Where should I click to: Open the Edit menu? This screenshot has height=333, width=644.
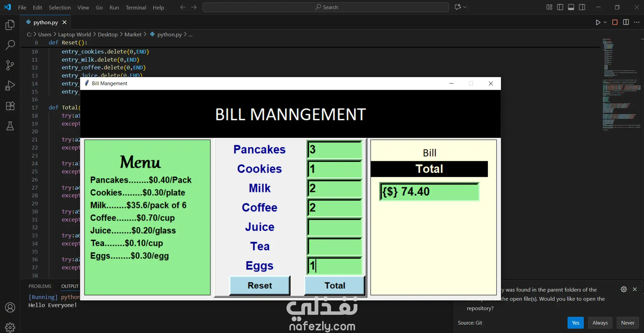click(x=37, y=7)
